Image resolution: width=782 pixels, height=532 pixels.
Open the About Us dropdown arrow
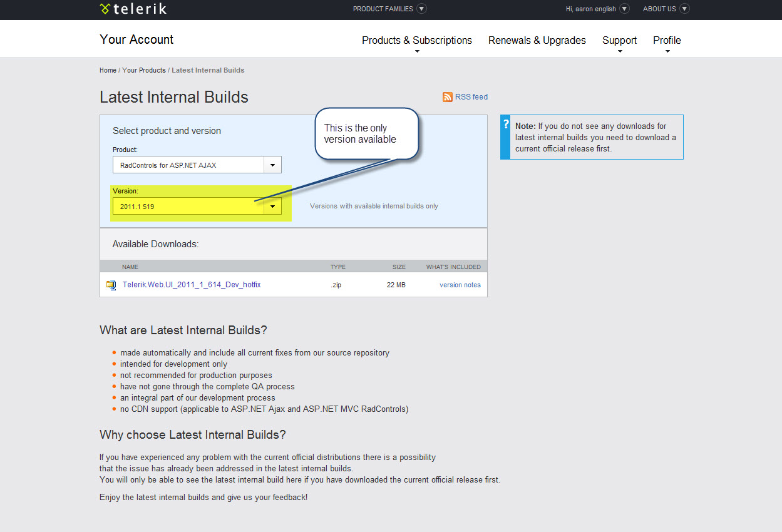(684, 9)
